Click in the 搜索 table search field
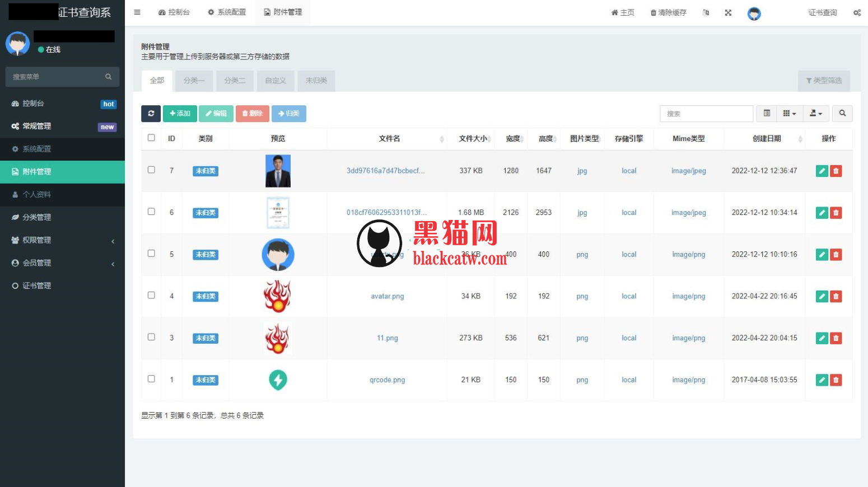The image size is (868, 487). [706, 114]
